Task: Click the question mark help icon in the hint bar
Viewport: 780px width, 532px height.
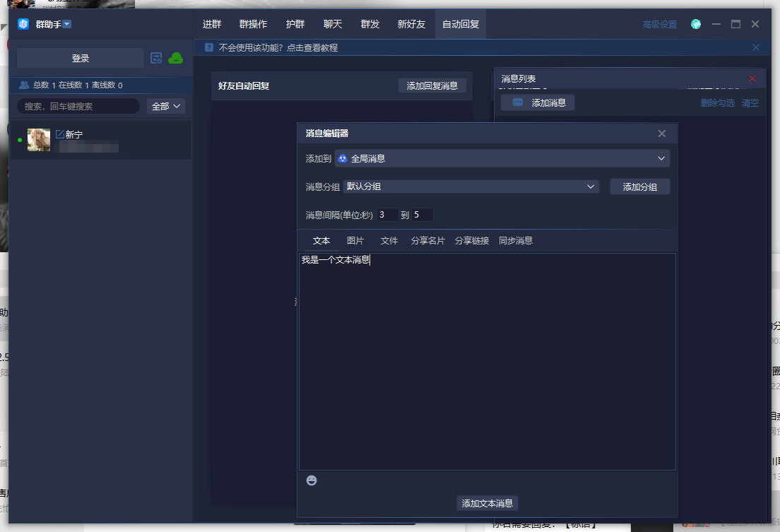Action: tap(208, 47)
